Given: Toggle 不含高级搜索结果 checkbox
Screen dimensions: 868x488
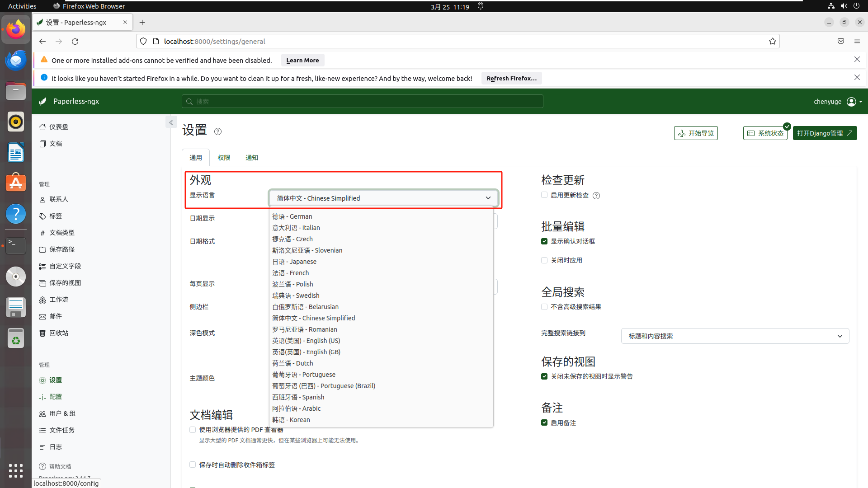Looking at the screenshot, I should 544,307.
